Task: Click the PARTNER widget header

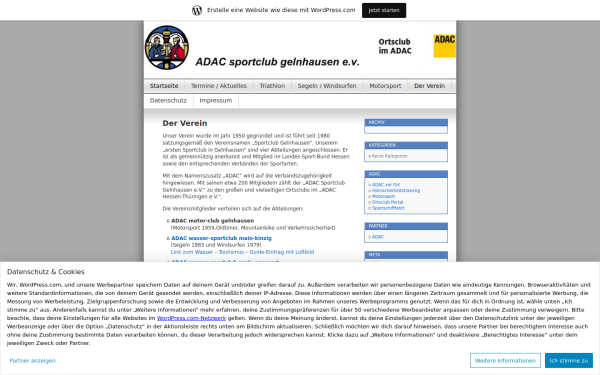Action: (406, 226)
